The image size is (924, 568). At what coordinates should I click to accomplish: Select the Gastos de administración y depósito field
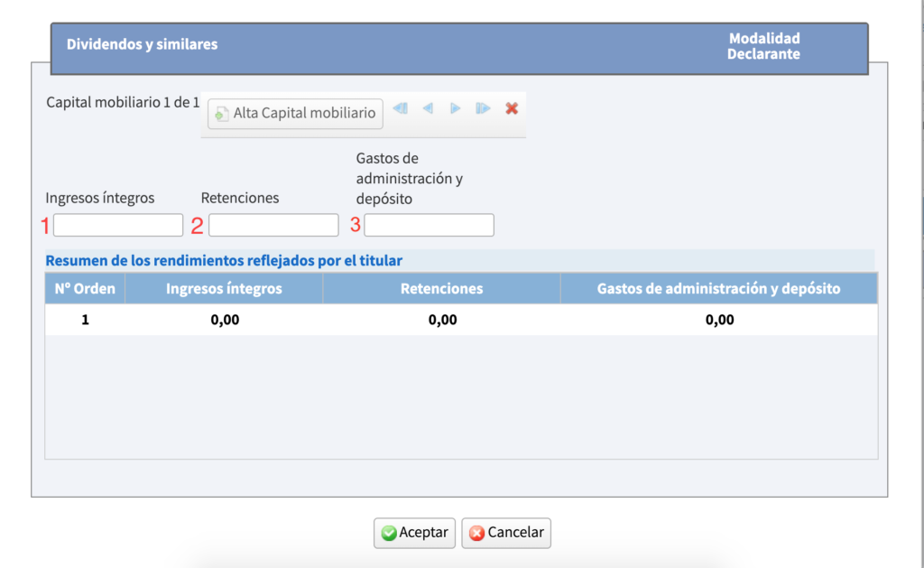pyautogui.click(x=429, y=225)
